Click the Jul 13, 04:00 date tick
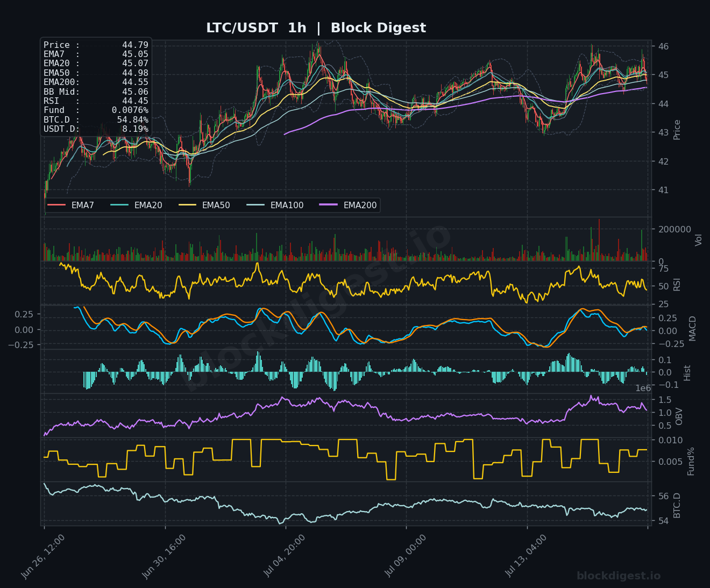This screenshot has height=588, width=710. pos(527,556)
